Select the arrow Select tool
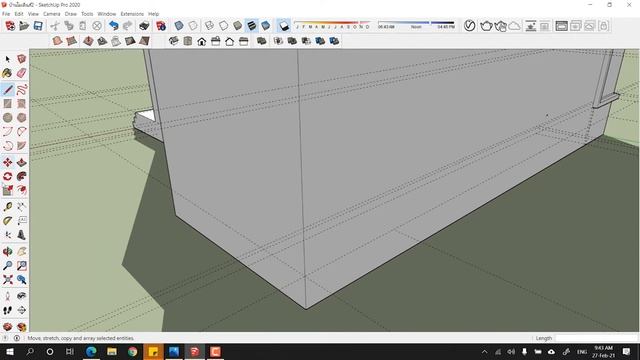The height and width of the screenshot is (360, 640). pos(8,59)
